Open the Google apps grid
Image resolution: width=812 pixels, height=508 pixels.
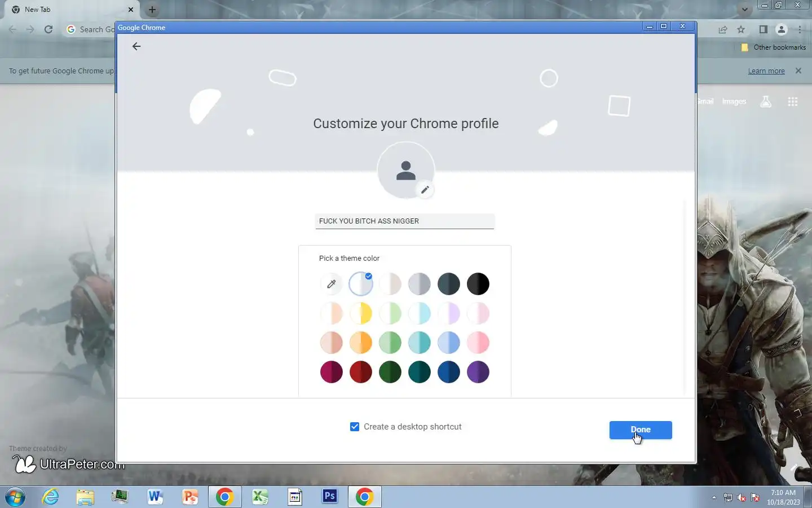pyautogui.click(x=793, y=102)
